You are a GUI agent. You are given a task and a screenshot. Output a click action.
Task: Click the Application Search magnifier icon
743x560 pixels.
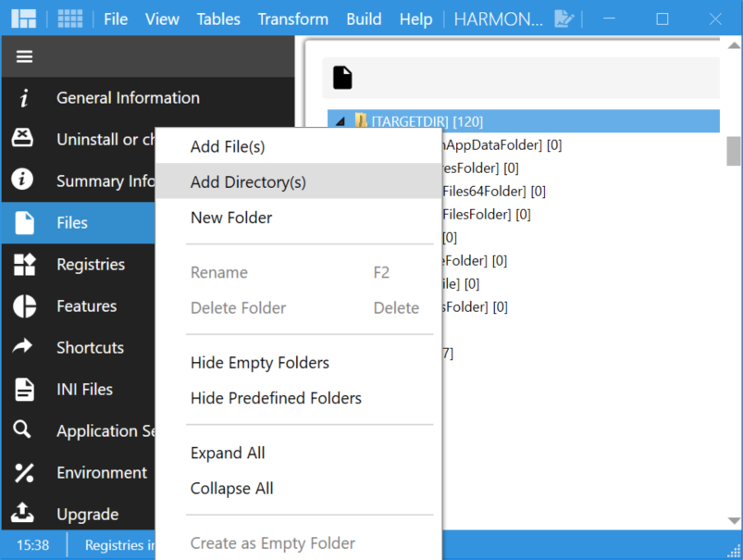click(x=22, y=430)
